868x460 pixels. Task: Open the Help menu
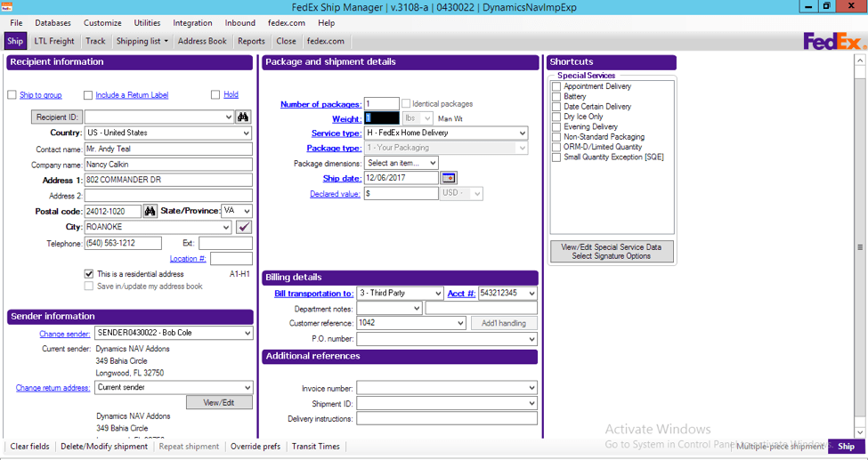326,23
